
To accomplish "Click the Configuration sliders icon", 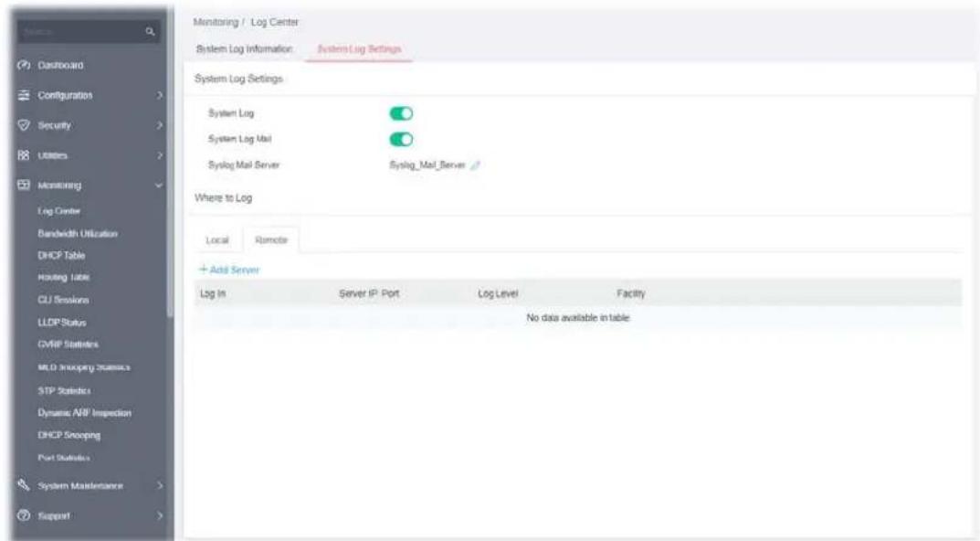I will (24, 95).
